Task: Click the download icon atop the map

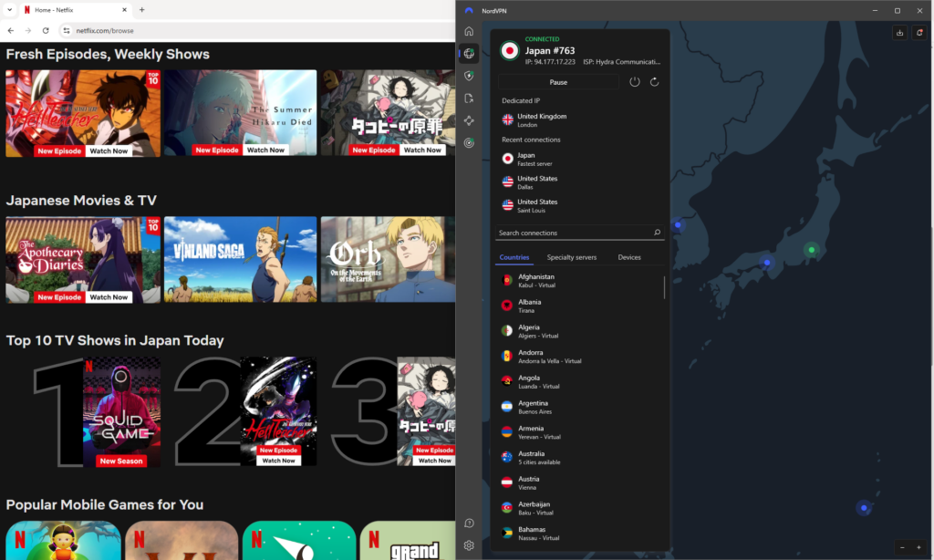Action: pos(899,33)
